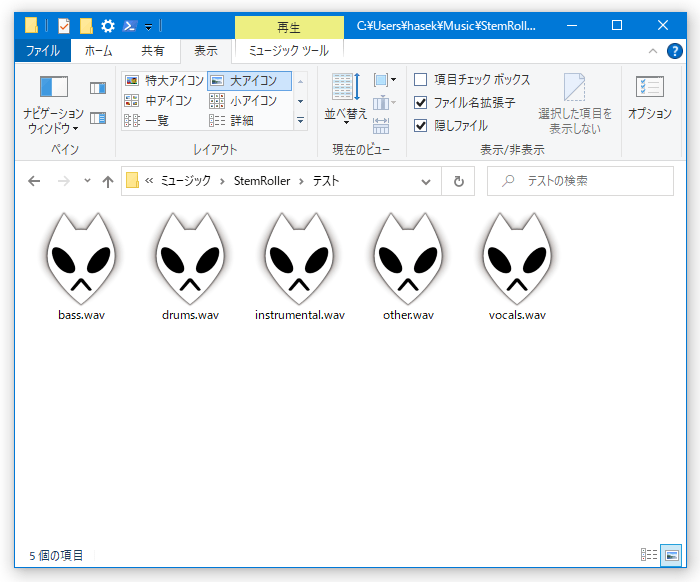Image resolution: width=700 pixels, height=582 pixels.
Task: Select 大アイコン layout
Action: 249,81
